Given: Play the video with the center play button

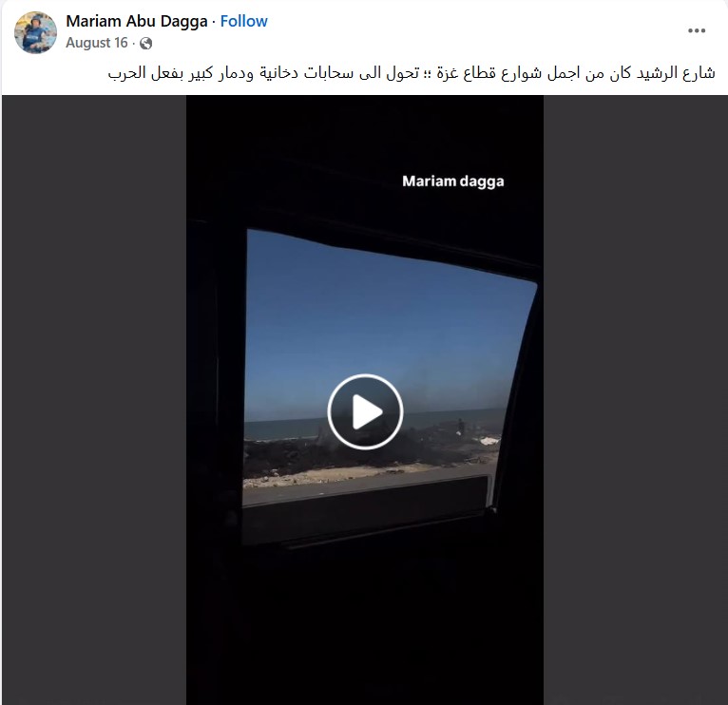Looking at the screenshot, I should click(x=365, y=411).
